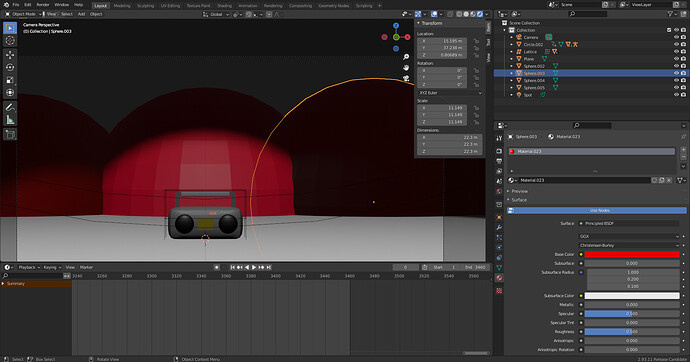Screen dimensions: 690x362
Task: Hide Sphere.004 via its eye icon
Action: (x=676, y=80)
